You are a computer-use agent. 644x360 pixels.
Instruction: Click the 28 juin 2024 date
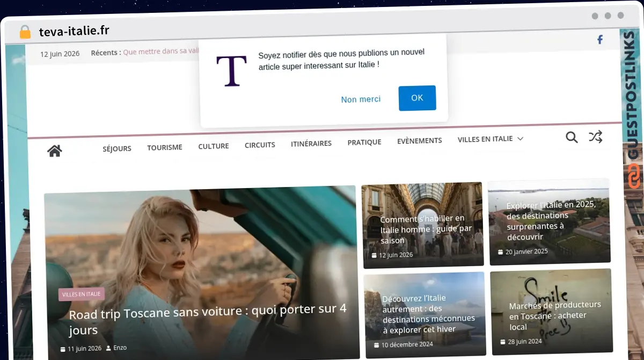coord(524,342)
